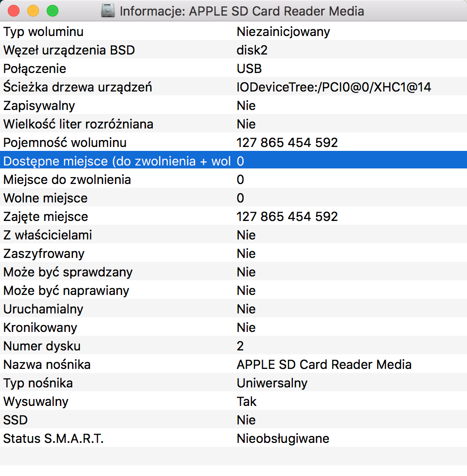The height and width of the screenshot is (476, 467).
Task: Select the 'Nazwa nośnika' row label
Action: coord(47,365)
